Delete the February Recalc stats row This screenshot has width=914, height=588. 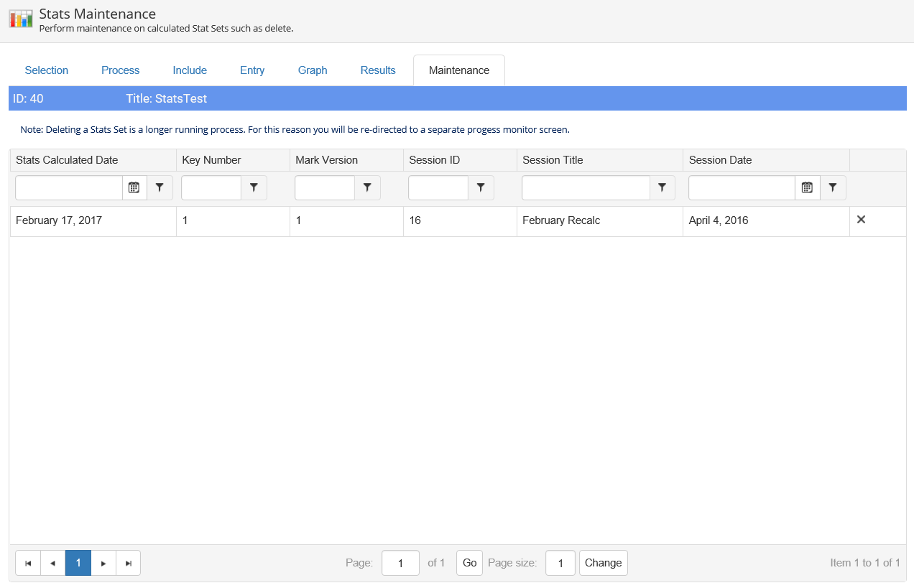tap(861, 220)
